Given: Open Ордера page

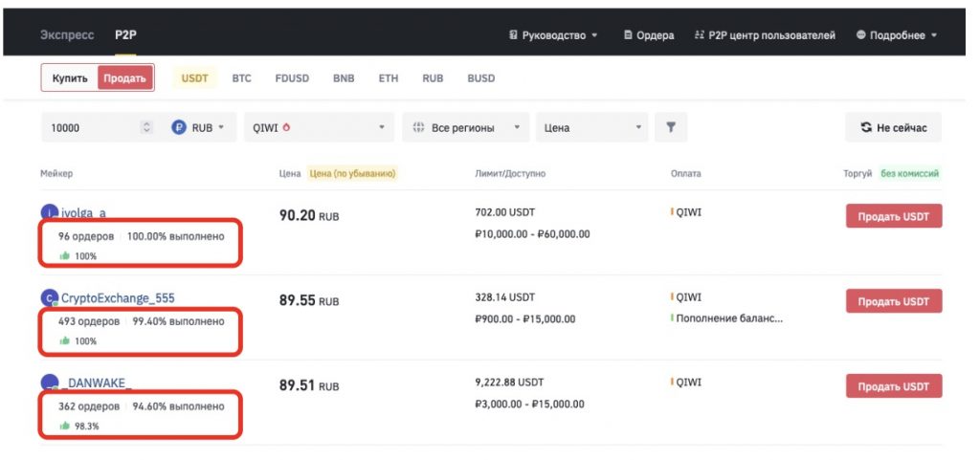Looking at the screenshot, I should coord(649,35).
